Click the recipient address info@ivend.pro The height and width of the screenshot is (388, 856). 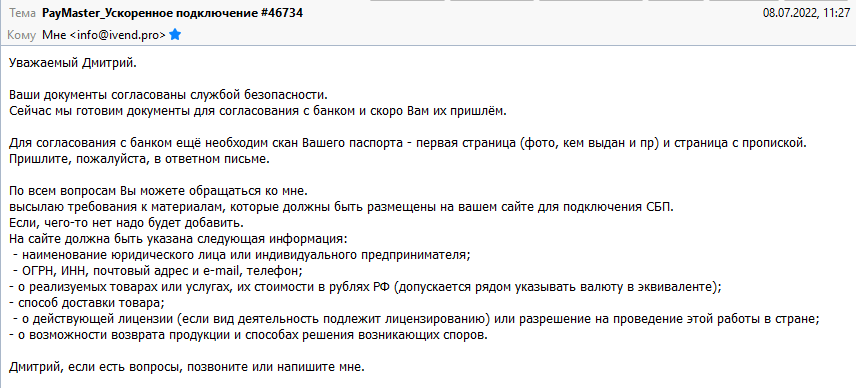(x=104, y=35)
